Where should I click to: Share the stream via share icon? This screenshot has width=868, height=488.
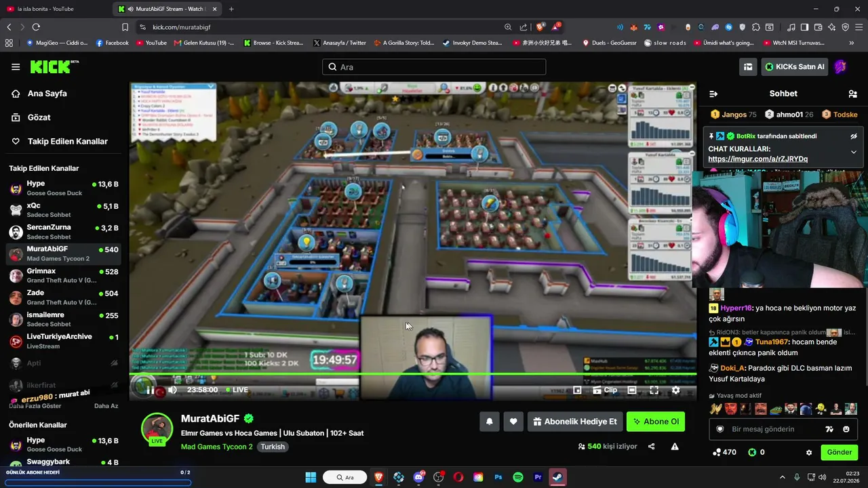[x=652, y=447]
